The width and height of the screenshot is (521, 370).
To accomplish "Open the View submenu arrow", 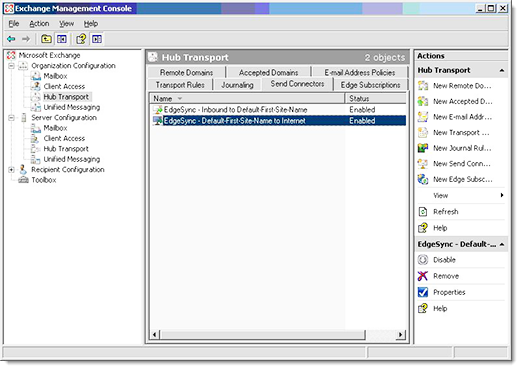I will point(502,195).
